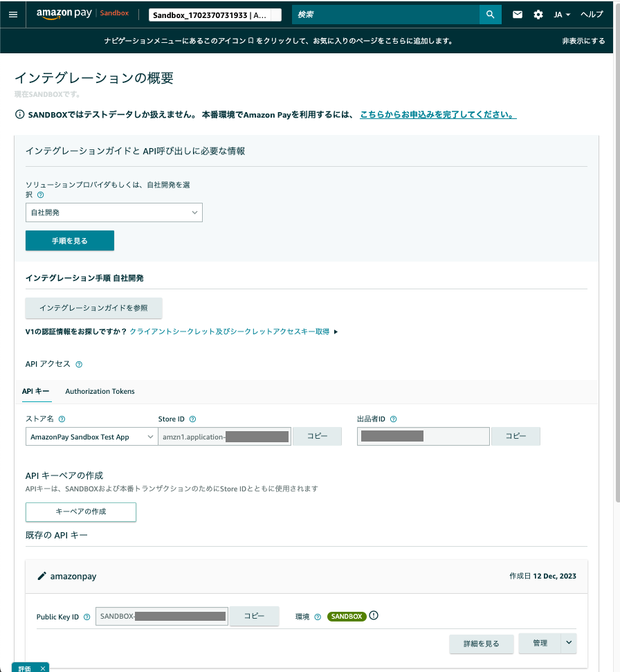Image resolution: width=620 pixels, height=672 pixels.
Task: Open the ストア名 AmazonPay Sandbox Test App dropdown
Action: (91, 437)
